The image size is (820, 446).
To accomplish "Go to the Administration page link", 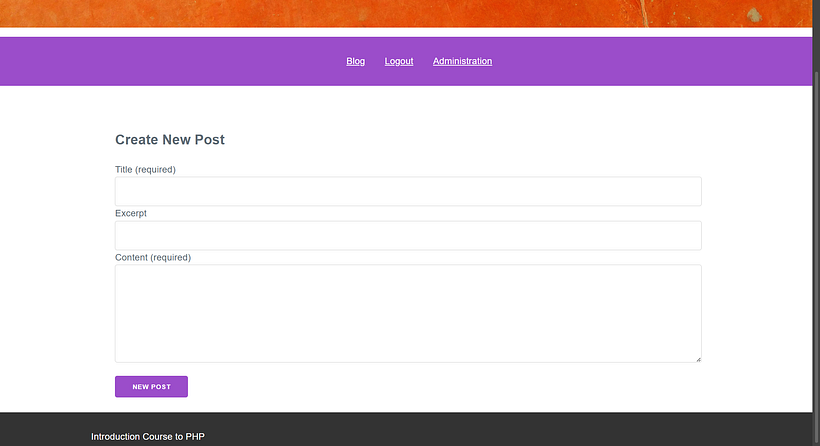I will (x=462, y=61).
